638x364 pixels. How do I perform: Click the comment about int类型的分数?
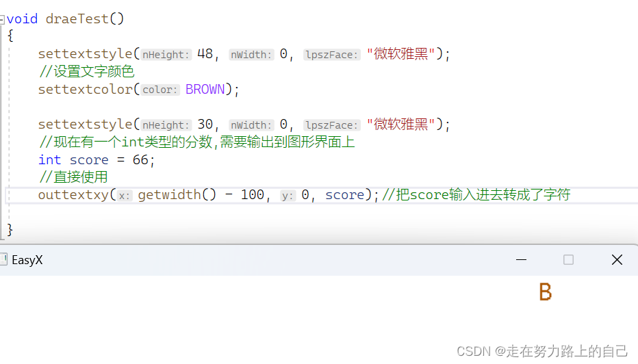pos(197,142)
